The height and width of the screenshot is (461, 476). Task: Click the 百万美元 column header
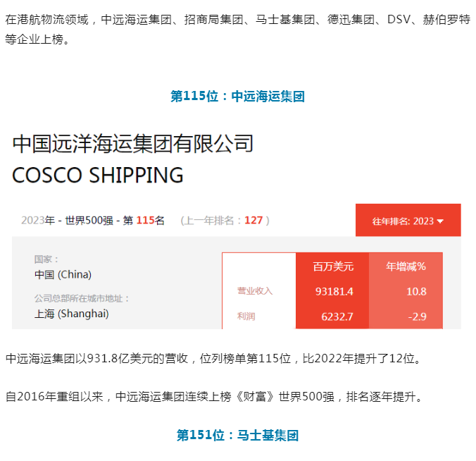click(x=333, y=266)
